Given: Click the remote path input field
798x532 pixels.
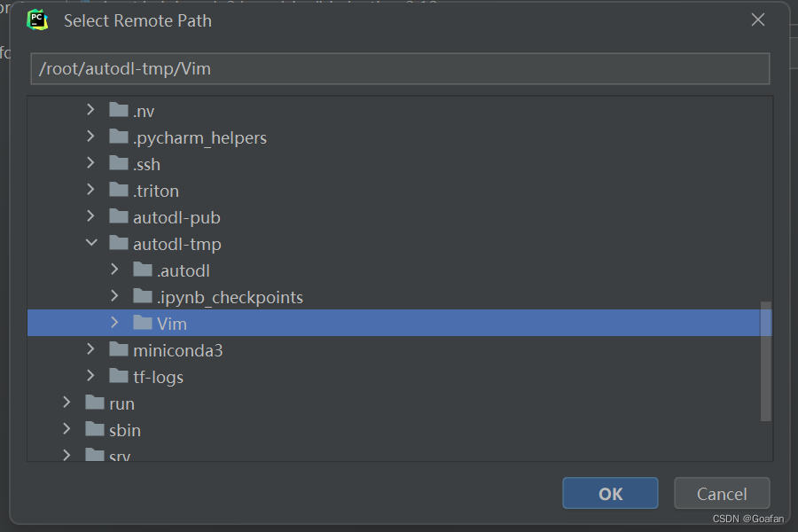Looking at the screenshot, I should (x=399, y=68).
